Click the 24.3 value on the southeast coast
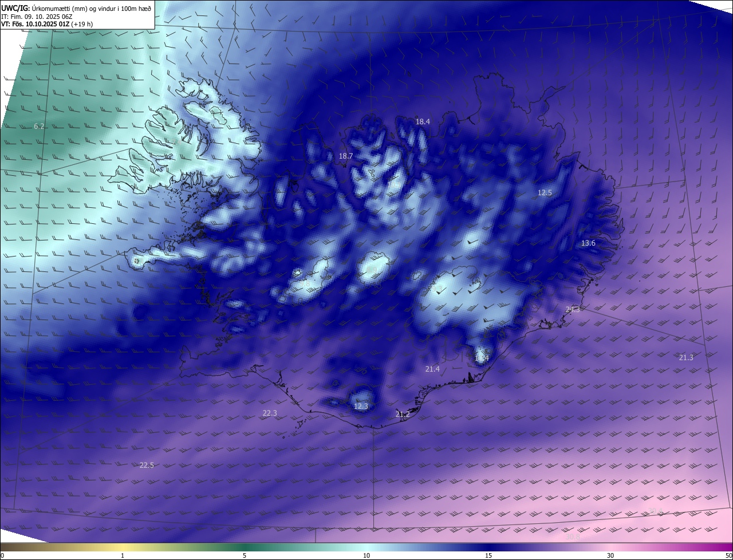The width and height of the screenshot is (733, 560). [573, 309]
